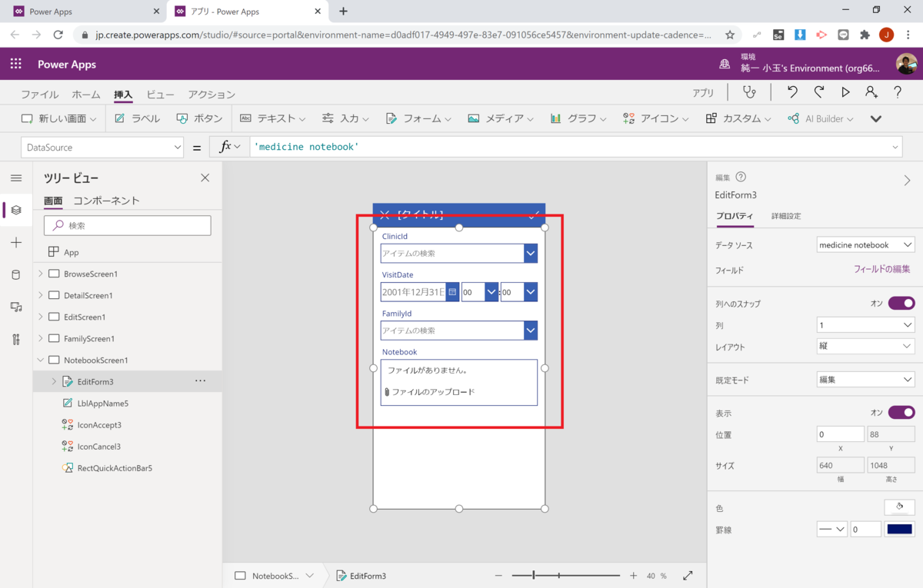Click the form's cancel X icon
923x588 pixels.
pyautogui.click(x=385, y=215)
